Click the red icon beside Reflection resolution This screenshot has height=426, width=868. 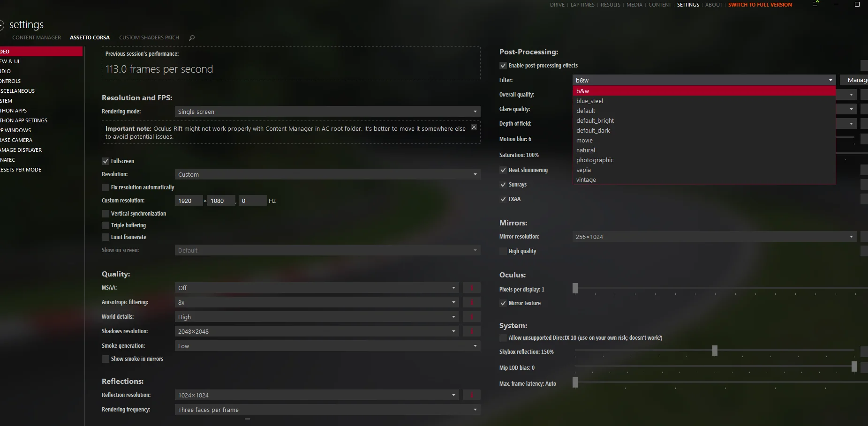click(471, 395)
